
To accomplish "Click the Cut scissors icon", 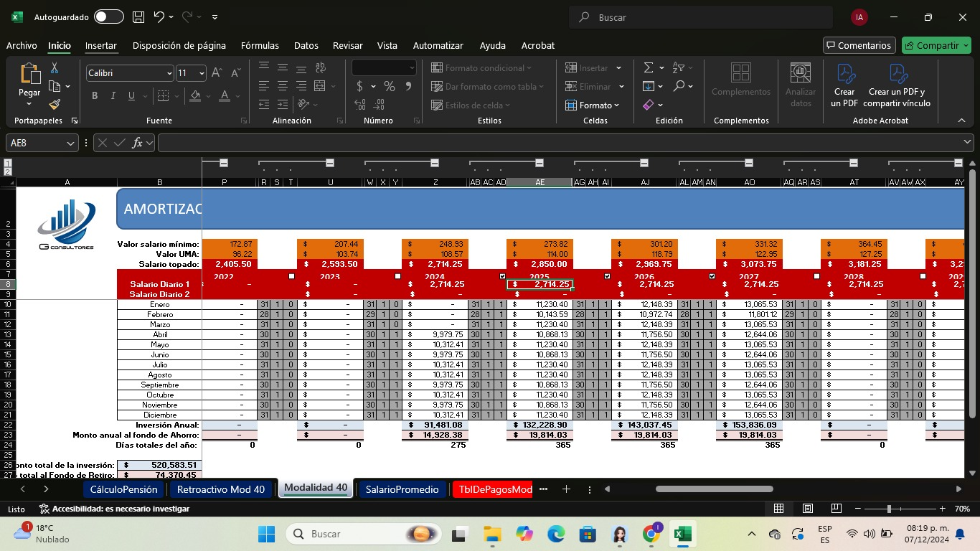I will pos(54,68).
